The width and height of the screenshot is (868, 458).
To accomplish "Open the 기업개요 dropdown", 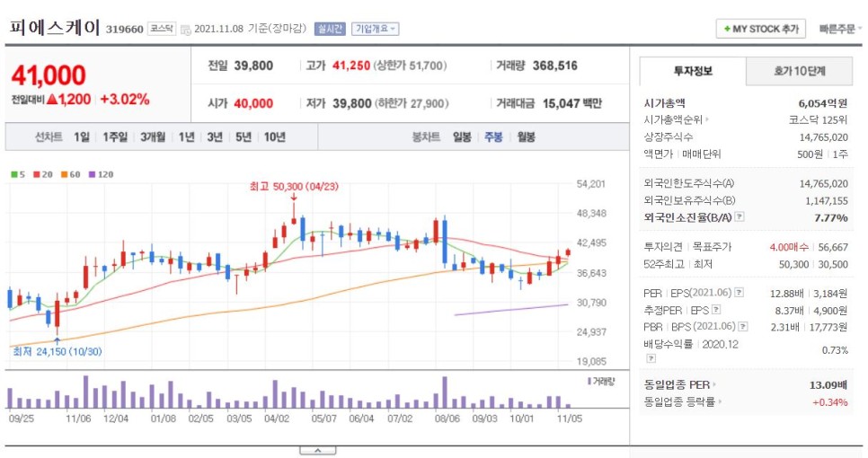I will [376, 29].
